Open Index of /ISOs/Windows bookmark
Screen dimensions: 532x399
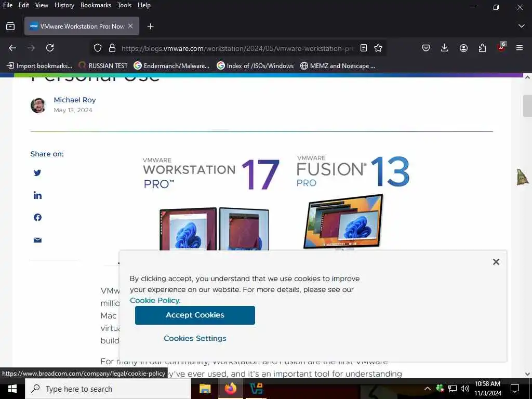pos(255,66)
